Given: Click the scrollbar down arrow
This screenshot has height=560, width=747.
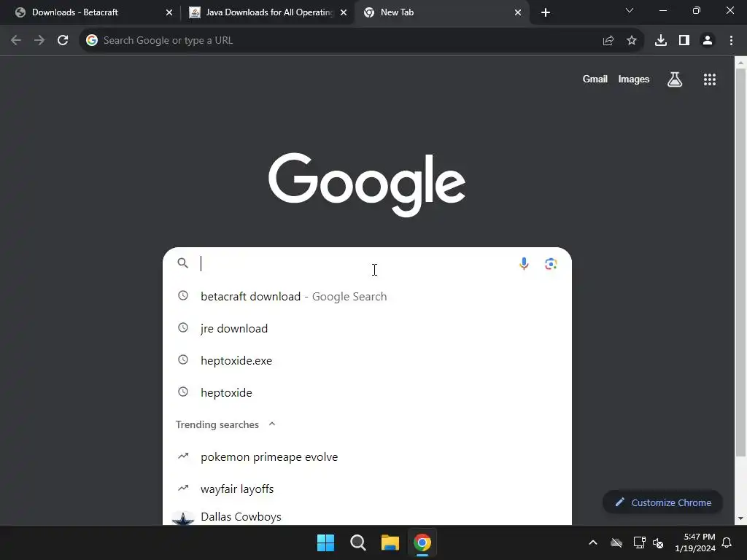Looking at the screenshot, I should pyautogui.click(x=740, y=518).
